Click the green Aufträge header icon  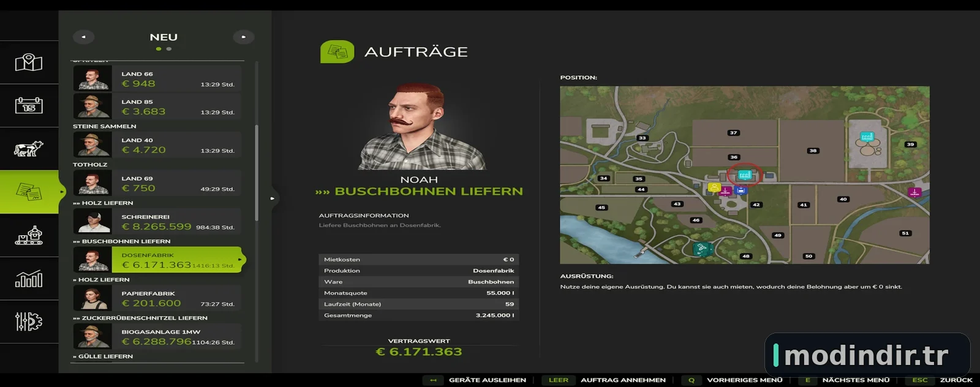337,51
